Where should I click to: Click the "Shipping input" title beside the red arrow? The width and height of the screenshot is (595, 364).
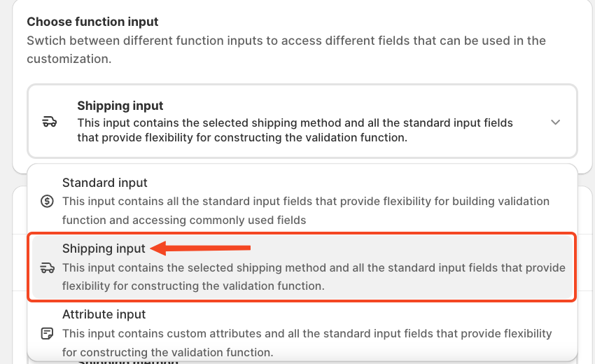104,248
